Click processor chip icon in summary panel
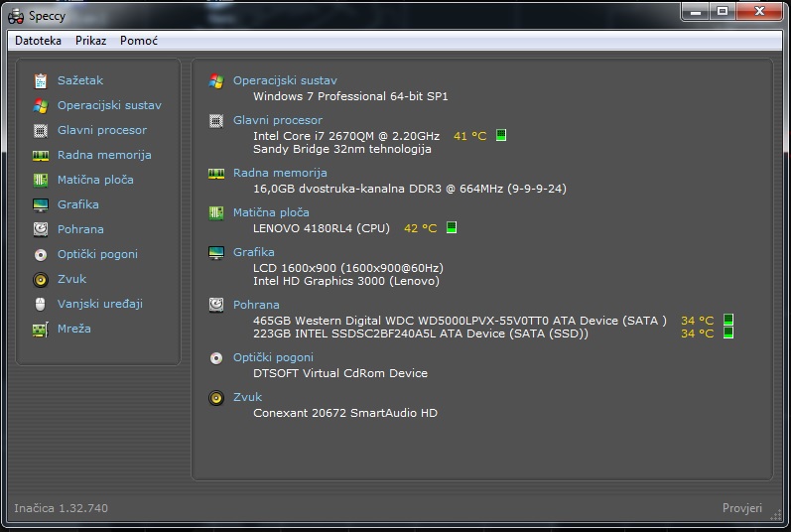 tap(216, 121)
